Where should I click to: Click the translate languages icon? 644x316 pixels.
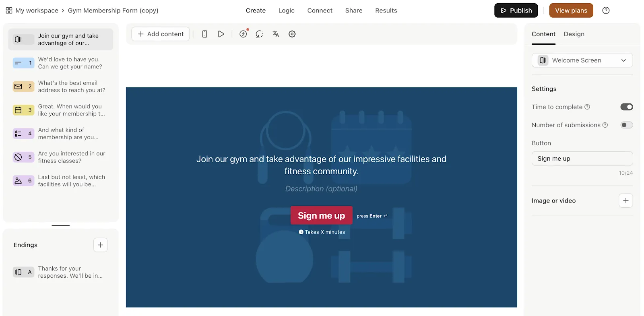pos(276,34)
